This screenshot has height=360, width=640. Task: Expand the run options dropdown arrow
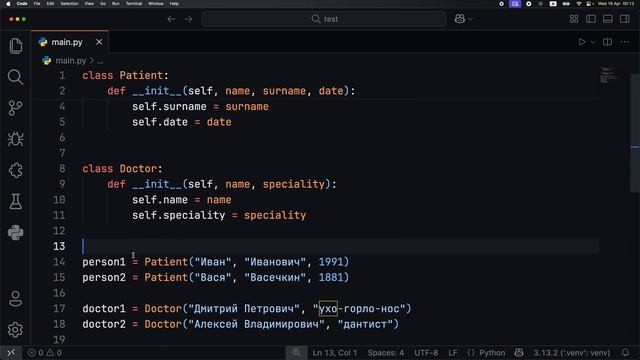pyautogui.click(x=593, y=42)
